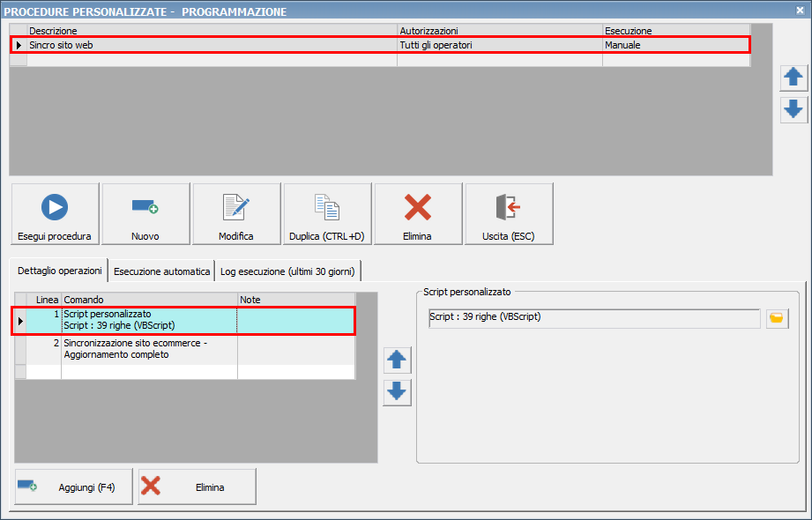Viewport: 812px width, 520px height.
Task: Select Sincro sito web procedure row
Action: (212, 45)
